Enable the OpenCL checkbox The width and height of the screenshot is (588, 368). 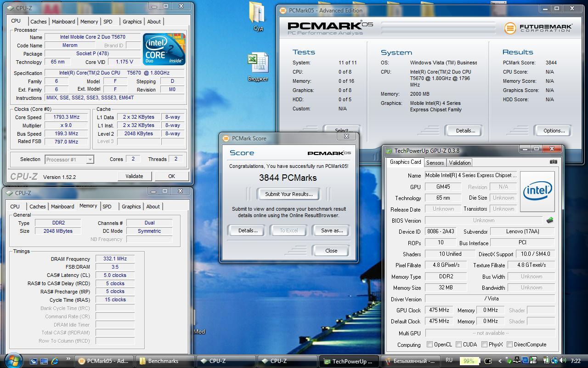430,344
